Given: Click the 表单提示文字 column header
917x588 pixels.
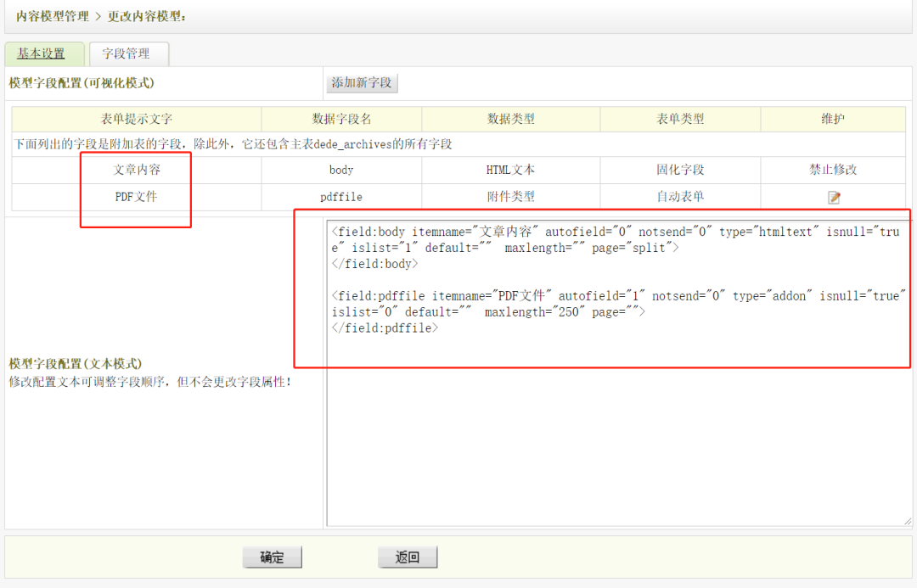Looking at the screenshot, I should point(137,120).
